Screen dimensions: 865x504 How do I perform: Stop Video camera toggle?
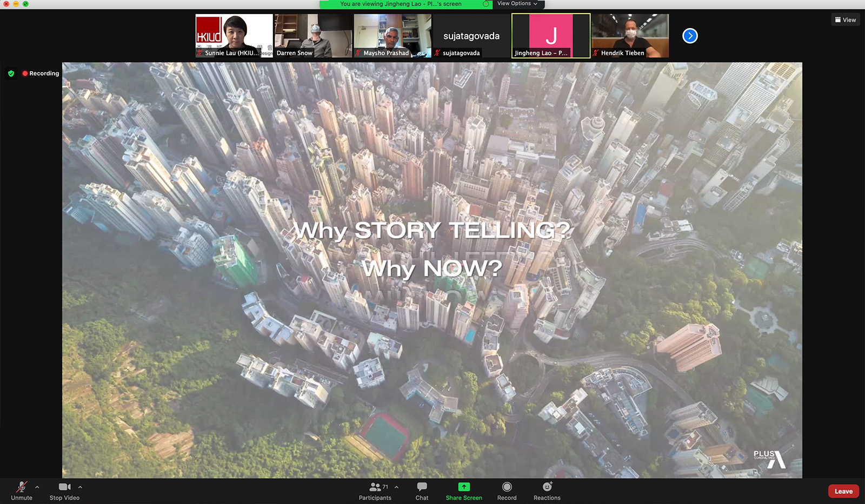pyautogui.click(x=64, y=487)
